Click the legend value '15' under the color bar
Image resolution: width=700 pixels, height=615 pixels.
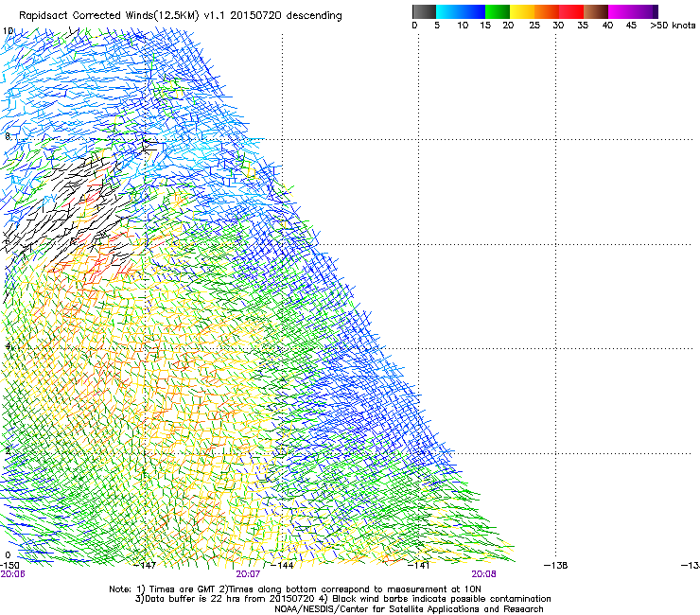485,26
